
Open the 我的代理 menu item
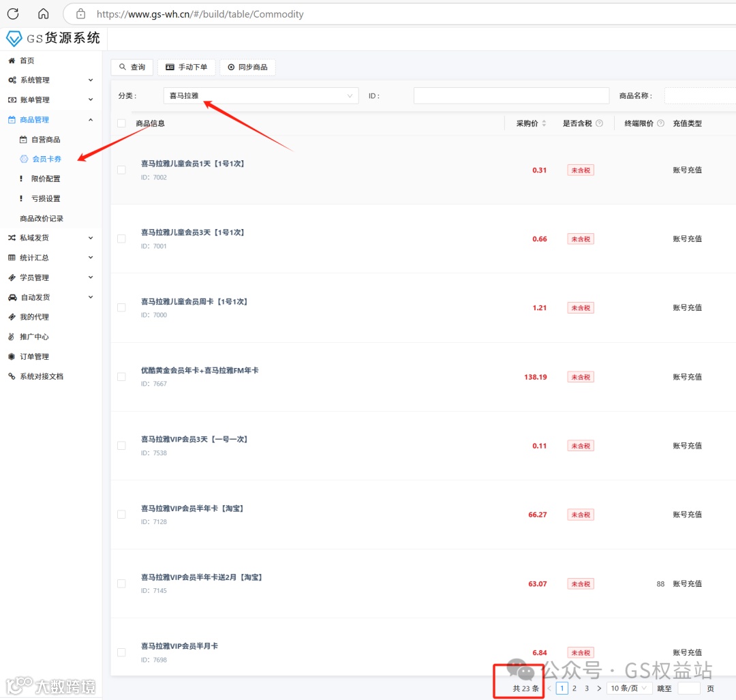point(34,317)
